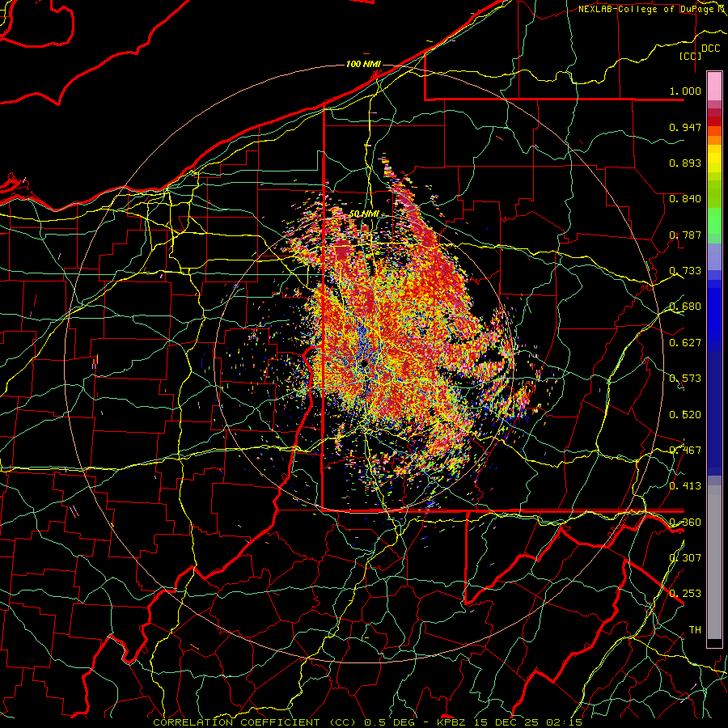
Task: Click the 50 NMI range ring label
Action: 365,214
